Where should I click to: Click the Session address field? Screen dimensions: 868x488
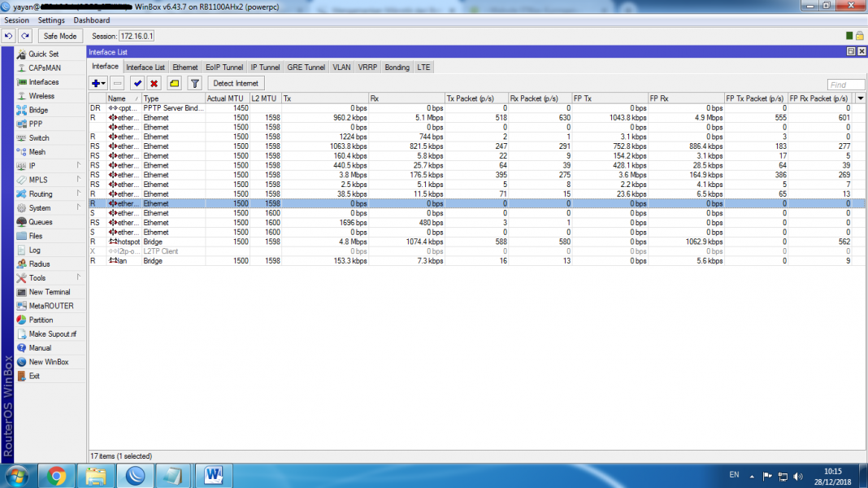137,36
